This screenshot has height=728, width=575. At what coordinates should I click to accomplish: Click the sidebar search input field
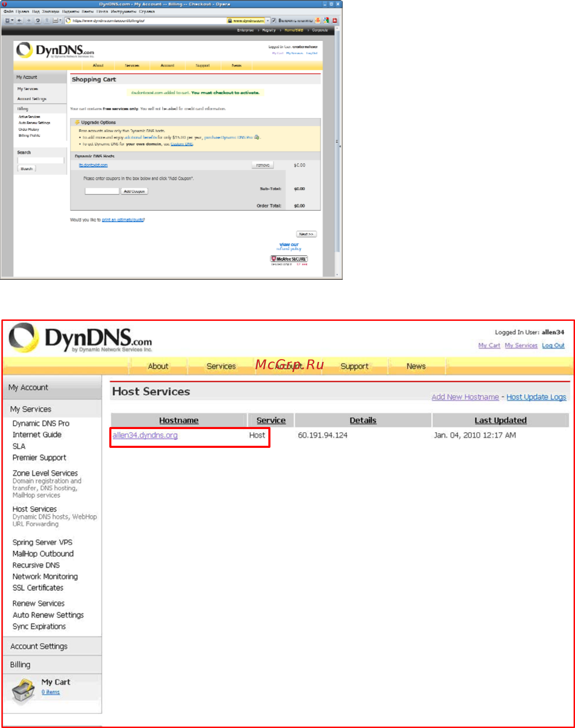(x=41, y=160)
